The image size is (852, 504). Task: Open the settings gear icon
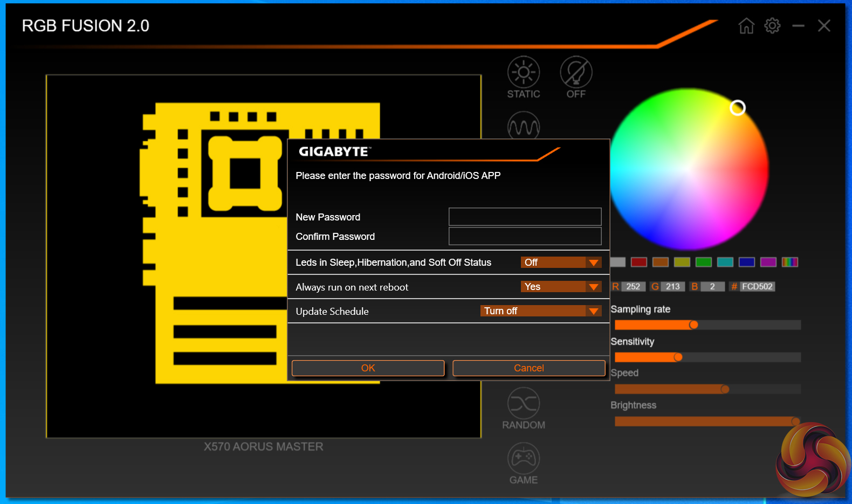pyautogui.click(x=772, y=25)
